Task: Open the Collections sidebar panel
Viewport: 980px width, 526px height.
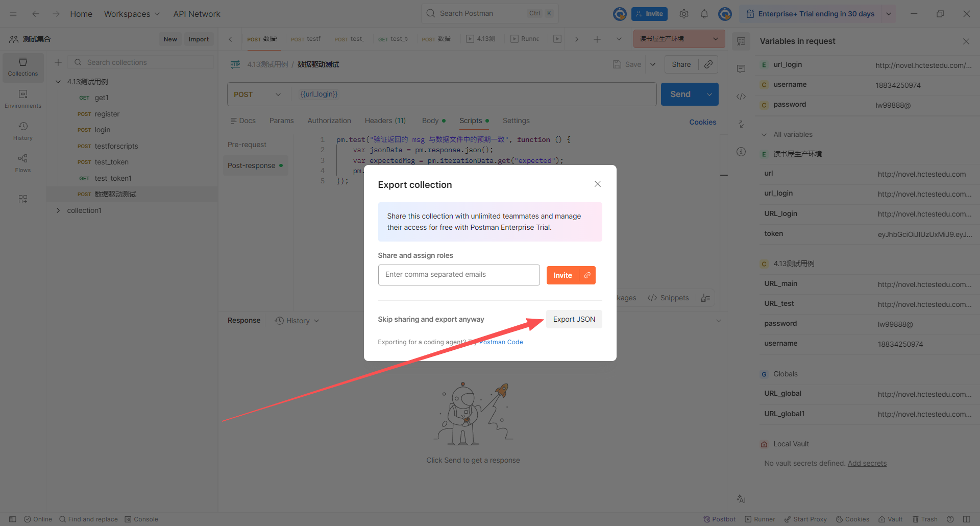Action: tap(23, 67)
